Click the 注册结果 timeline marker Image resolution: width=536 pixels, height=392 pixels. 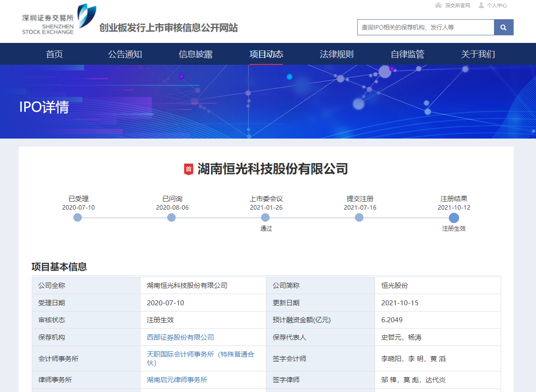point(454,218)
